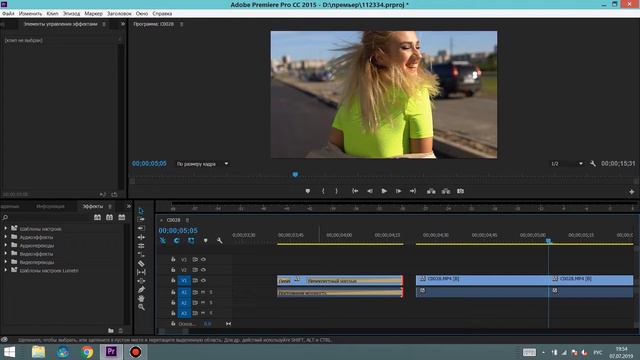This screenshot has height=360, width=640.
Task: Toggle sync lock on track V3
Action: [x=195, y=260]
